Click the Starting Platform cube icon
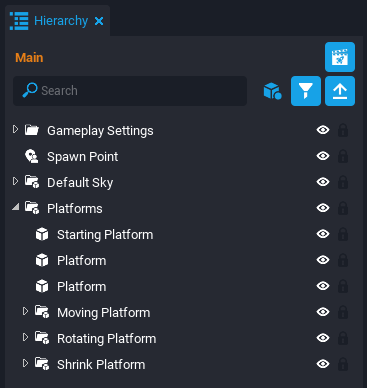This screenshot has height=388, width=367. point(42,234)
